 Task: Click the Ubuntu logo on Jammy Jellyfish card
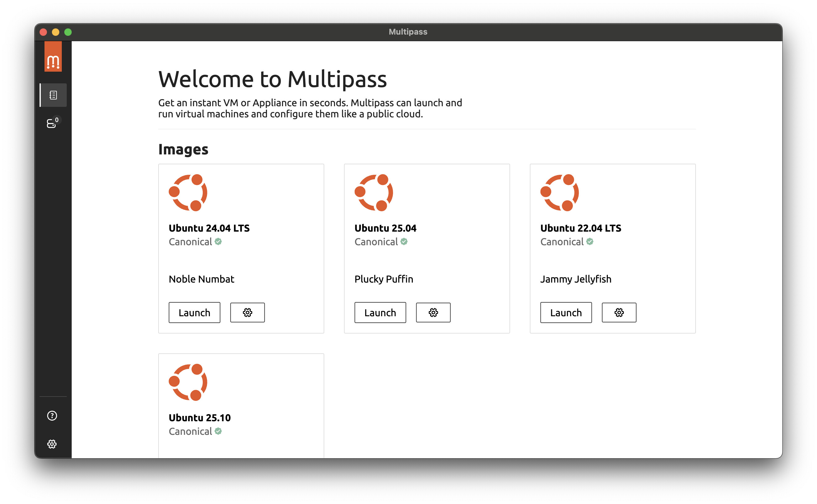[559, 193]
